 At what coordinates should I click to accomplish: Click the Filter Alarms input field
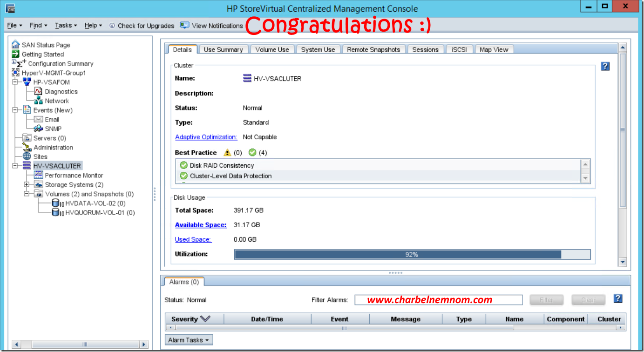point(438,300)
